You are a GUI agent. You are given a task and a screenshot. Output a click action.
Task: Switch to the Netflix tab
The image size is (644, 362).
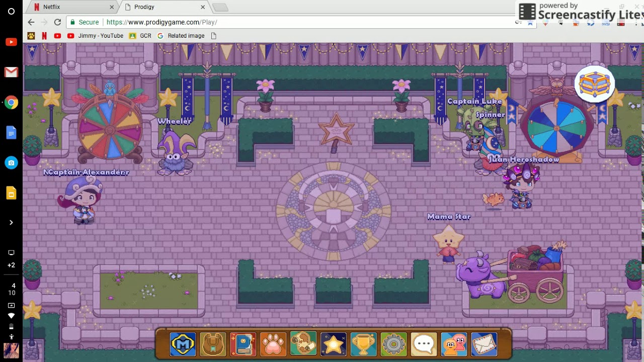pyautogui.click(x=72, y=7)
